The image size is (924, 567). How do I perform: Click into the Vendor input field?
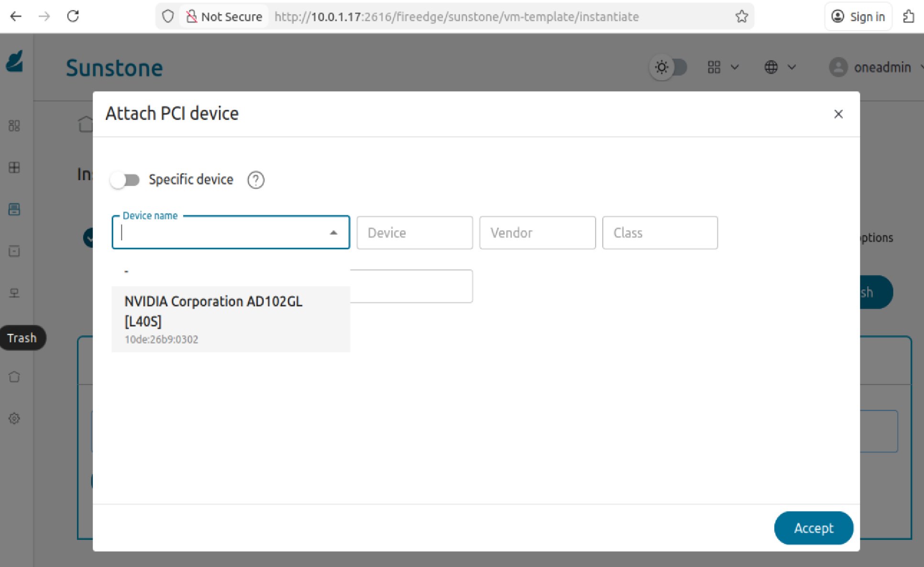537,233
